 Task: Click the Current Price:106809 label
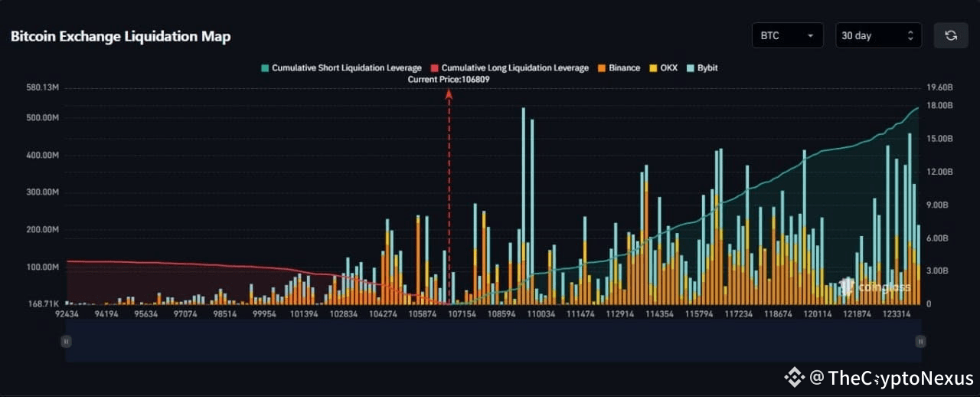449,80
